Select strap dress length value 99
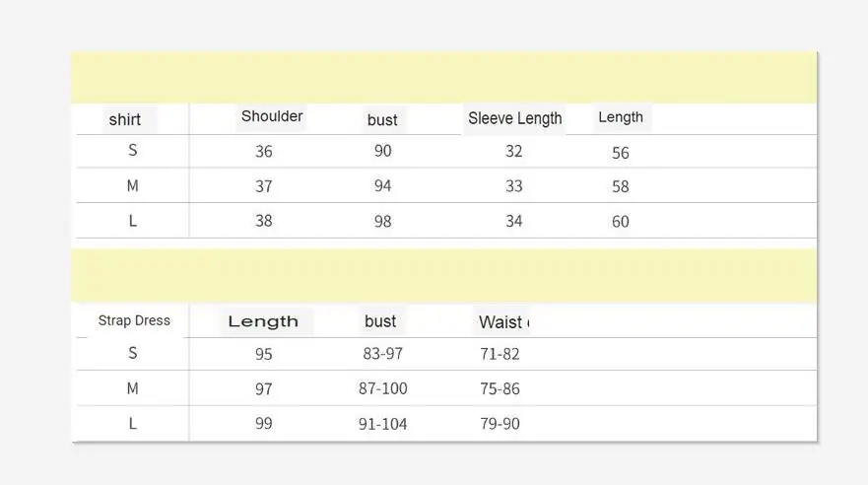The image size is (868, 485). click(263, 424)
